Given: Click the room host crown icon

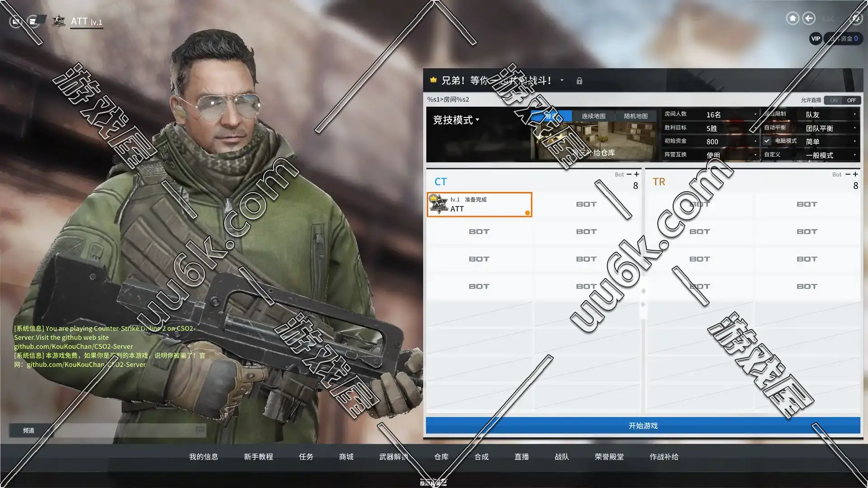Looking at the screenshot, I should tap(433, 80).
